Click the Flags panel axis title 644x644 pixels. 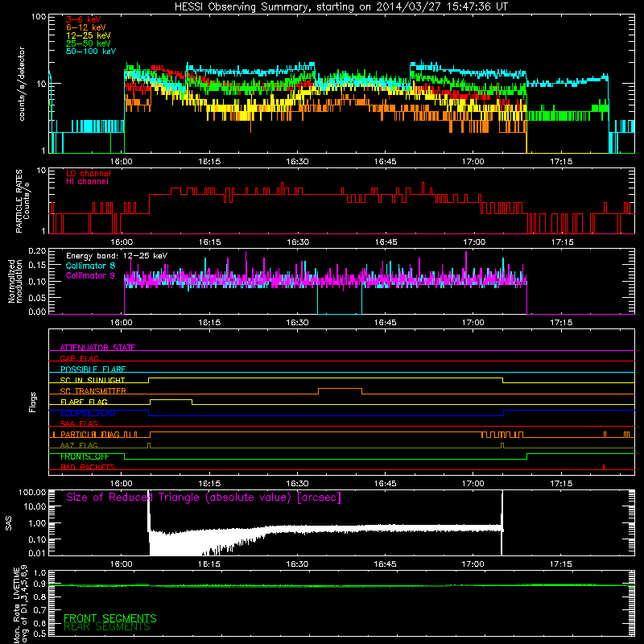33,402
